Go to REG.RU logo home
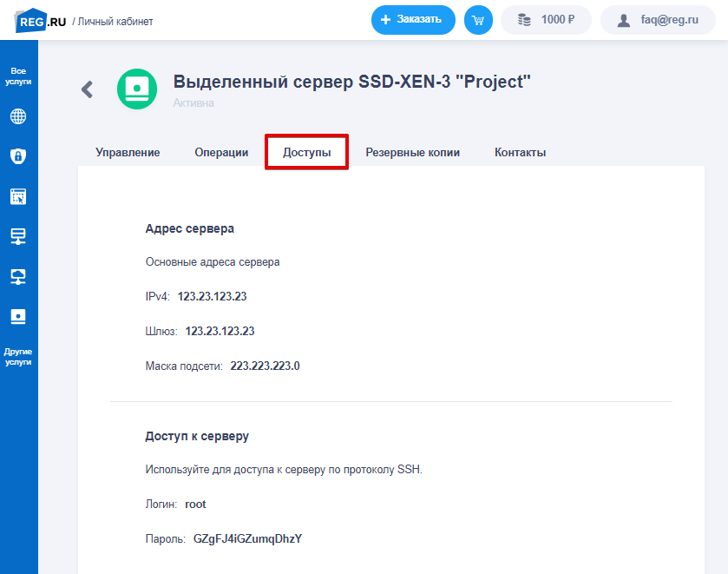 [x=40, y=20]
